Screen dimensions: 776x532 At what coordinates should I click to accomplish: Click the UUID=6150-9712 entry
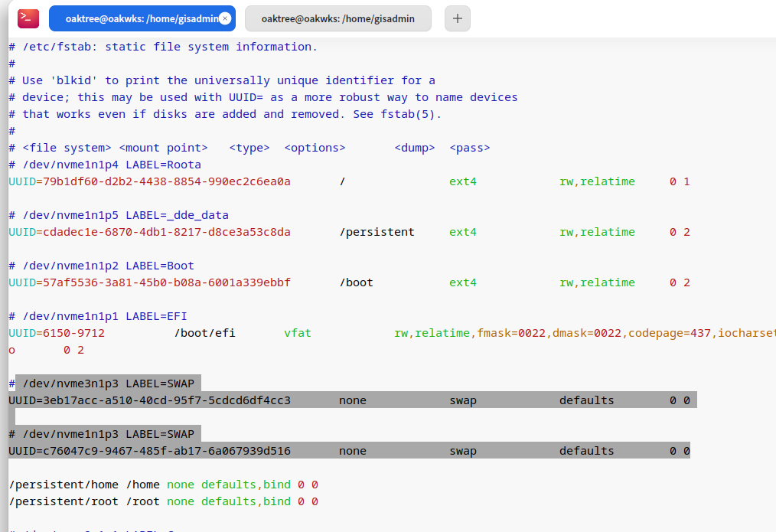(x=57, y=333)
